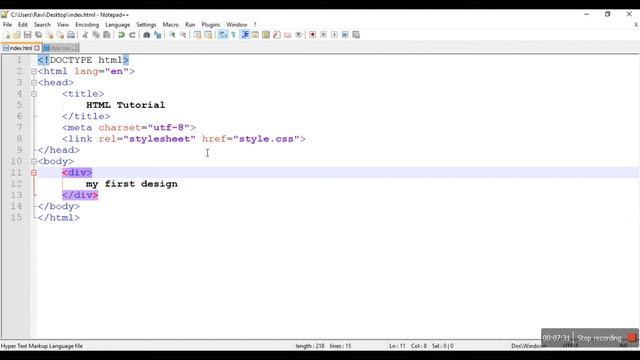
Task: Click the New file toolbar icon
Action: point(6,35)
